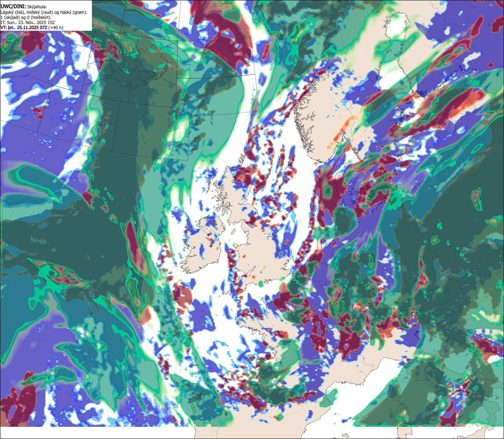This screenshot has height=439, width=504.
Task: Click the "UWC/DINI: Skýjahula." title text
Action: [x=24, y=7]
